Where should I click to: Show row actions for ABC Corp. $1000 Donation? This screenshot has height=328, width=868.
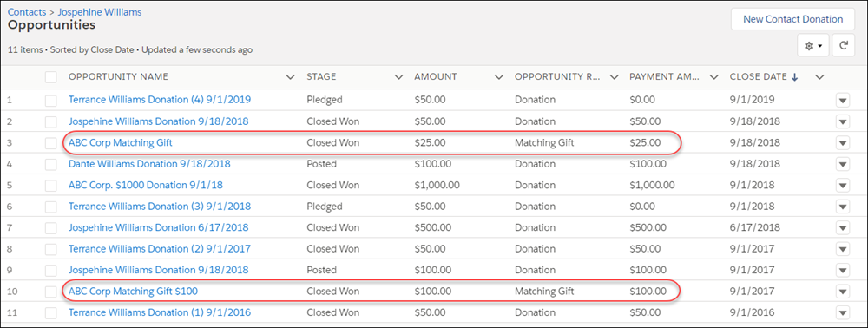coord(843,186)
